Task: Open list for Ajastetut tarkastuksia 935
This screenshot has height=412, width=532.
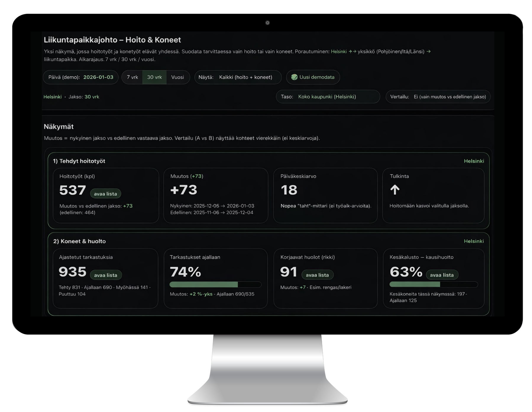Action: [x=106, y=275]
